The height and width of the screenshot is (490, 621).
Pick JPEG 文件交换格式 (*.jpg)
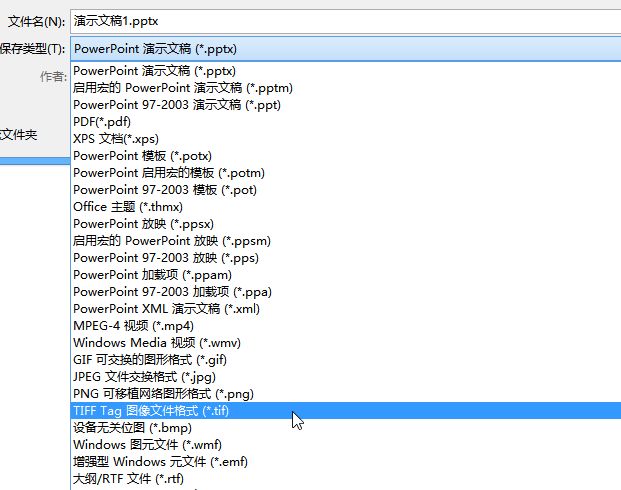[x=345, y=377]
